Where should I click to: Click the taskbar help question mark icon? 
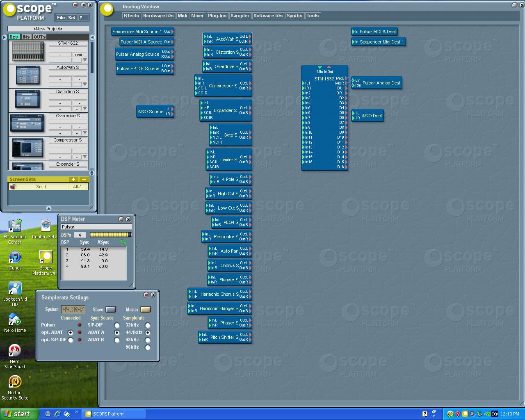click(425, 414)
